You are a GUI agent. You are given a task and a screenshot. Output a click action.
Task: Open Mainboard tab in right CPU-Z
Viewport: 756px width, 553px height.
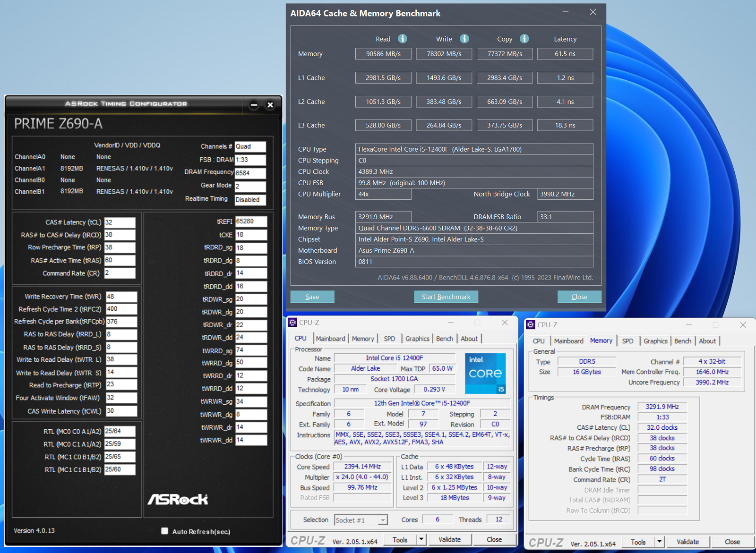click(568, 341)
